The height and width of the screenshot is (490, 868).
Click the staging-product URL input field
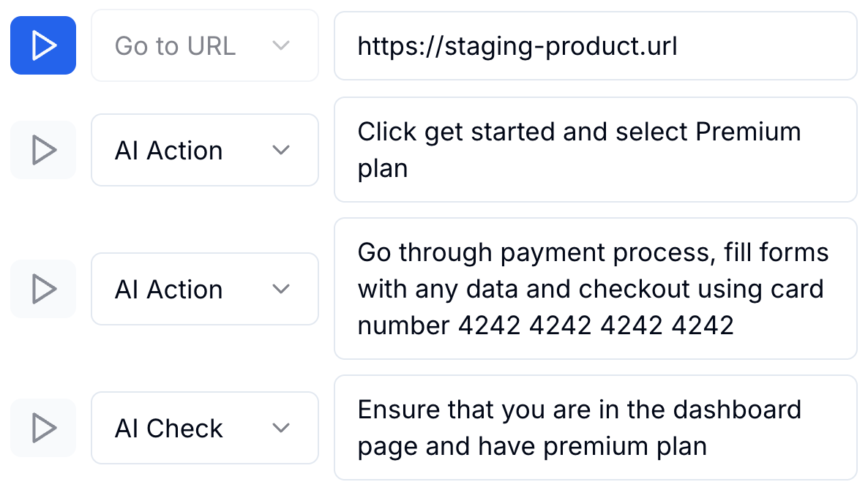click(594, 46)
